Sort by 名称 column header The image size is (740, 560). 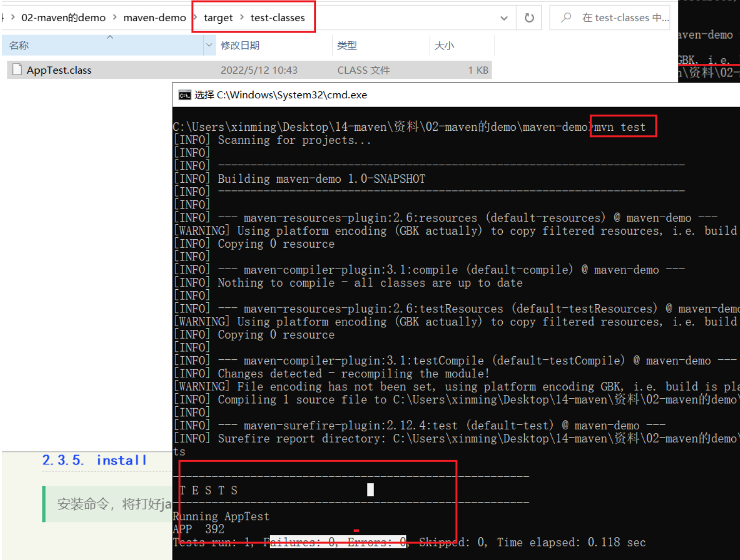pyautogui.click(x=19, y=45)
